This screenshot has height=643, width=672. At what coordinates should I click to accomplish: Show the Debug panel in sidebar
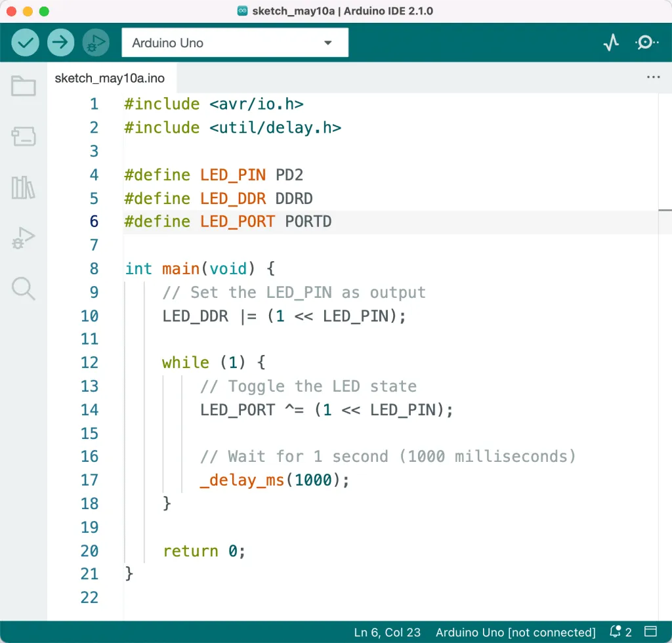tap(24, 238)
